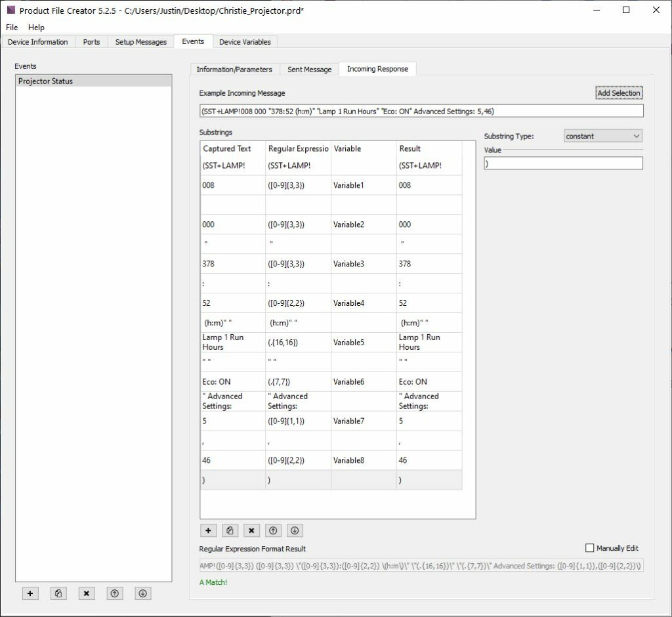Switch to the Ports tab
The height and width of the screenshot is (617, 672).
91,42
